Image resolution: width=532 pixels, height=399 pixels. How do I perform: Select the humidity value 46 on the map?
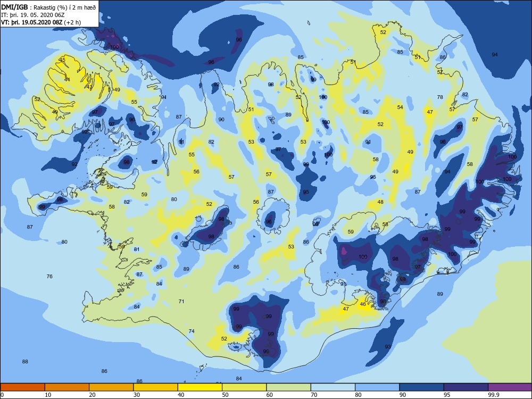363,304
